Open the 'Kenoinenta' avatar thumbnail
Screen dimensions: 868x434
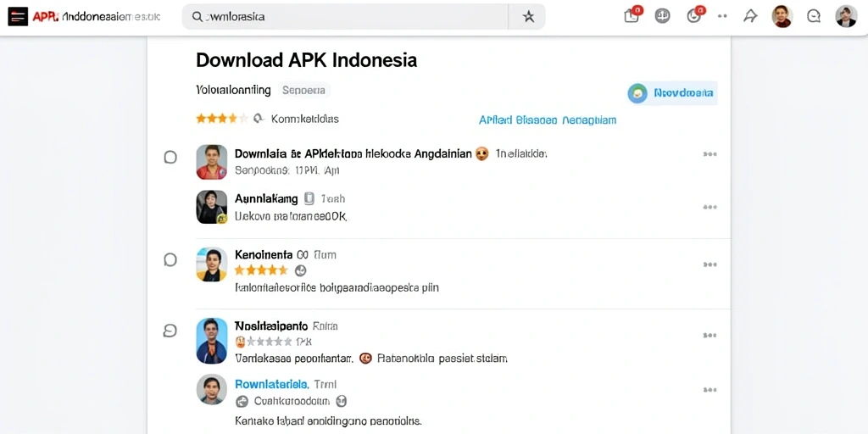211,264
